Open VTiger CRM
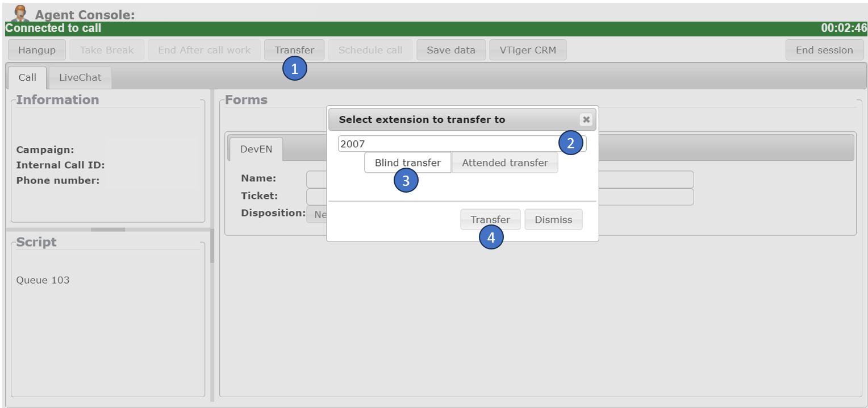The height and width of the screenshot is (408, 868). coord(528,50)
